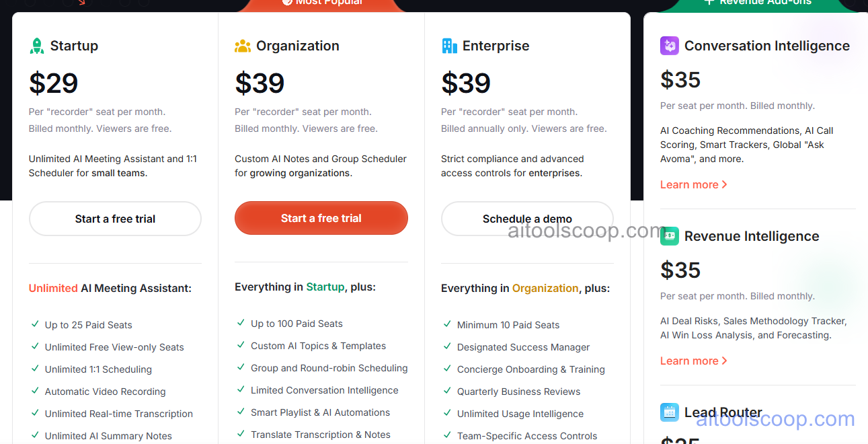Image resolution: width=868 pixels, height=444 pixels.
Task: Start a free trial for the Organization plan
Action: pos(321,218)
